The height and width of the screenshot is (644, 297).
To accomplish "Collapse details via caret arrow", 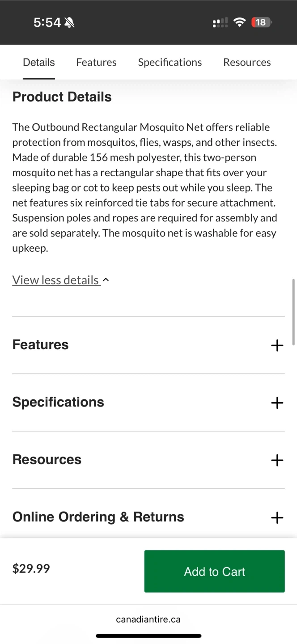I will [106, 280].
